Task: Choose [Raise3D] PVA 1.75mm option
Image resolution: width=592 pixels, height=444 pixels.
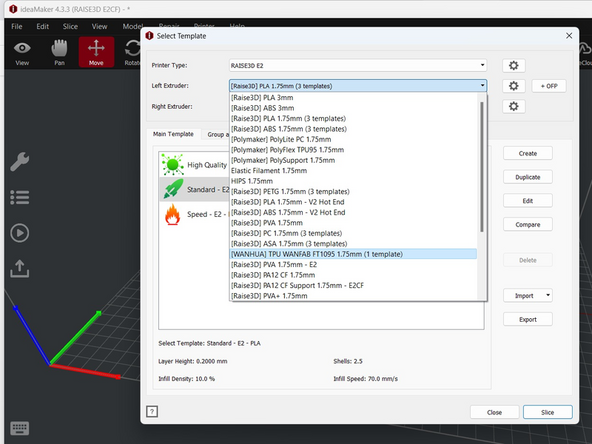Action: (353, 223)
